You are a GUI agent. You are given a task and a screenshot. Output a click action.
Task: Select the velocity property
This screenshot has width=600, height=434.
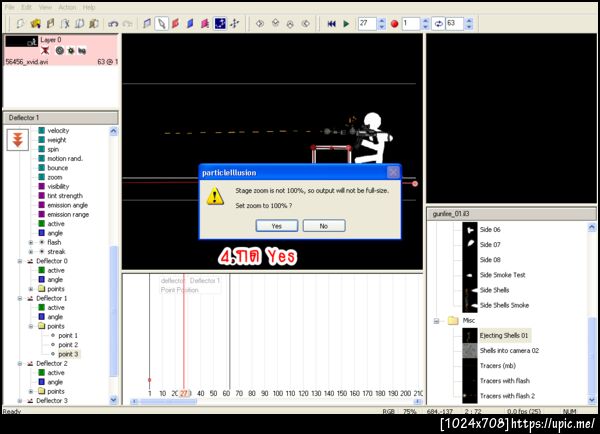coord(58,131)
